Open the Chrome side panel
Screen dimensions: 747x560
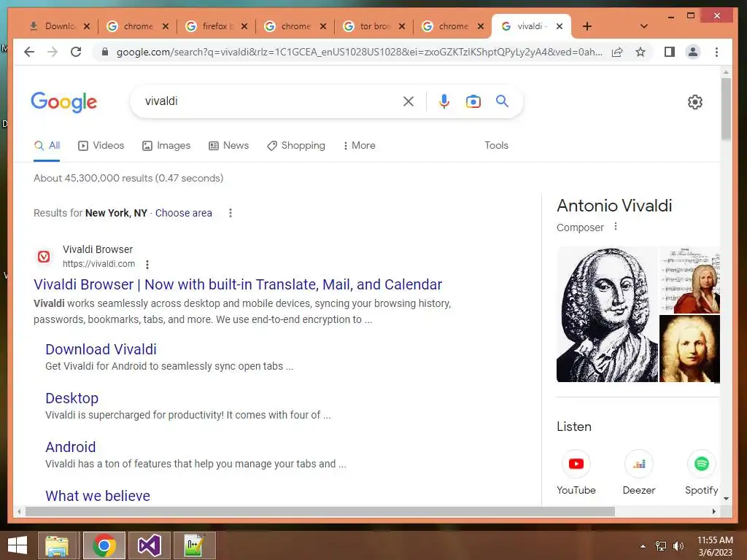tap(670, 52)
